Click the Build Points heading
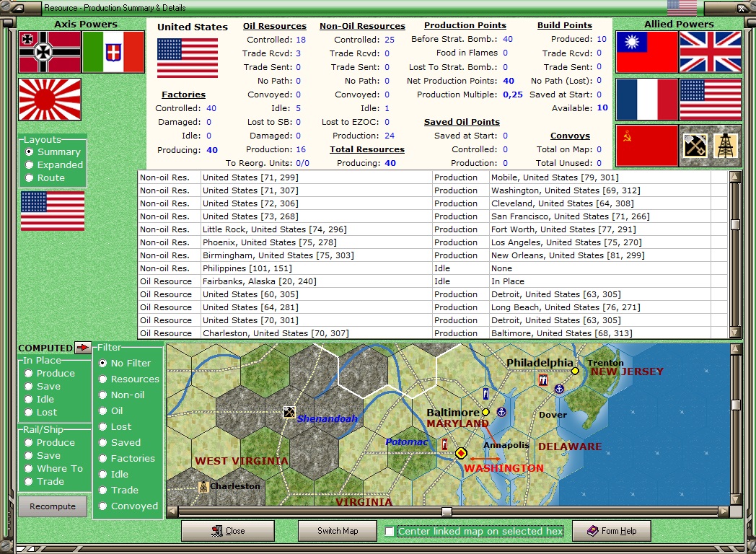Screen dimensions: 756x554 click(x=565, y=25)
